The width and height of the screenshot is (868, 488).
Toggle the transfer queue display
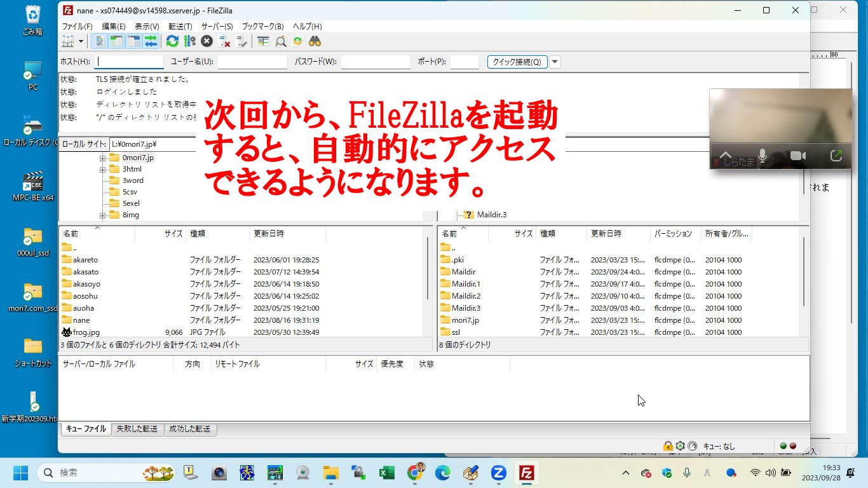click(151, 41)
